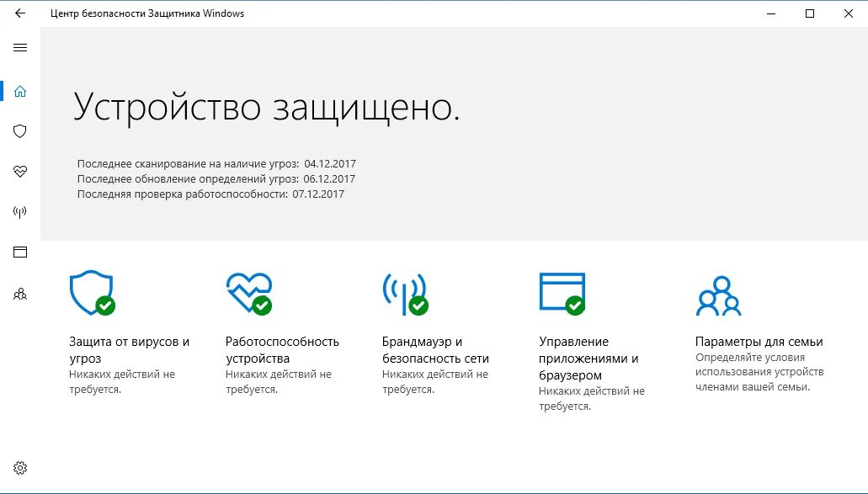Screen dimensions: 868x494
Task: Click the large firewall antenna tile icon
Action: (x=405, y=294)
